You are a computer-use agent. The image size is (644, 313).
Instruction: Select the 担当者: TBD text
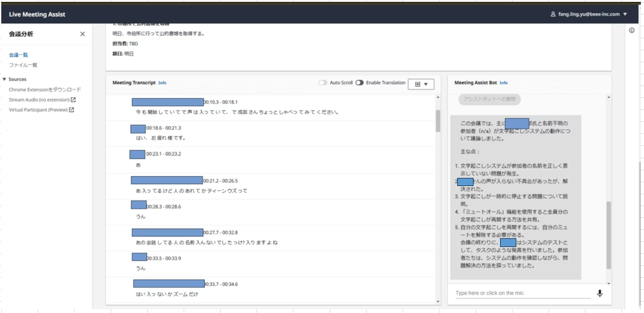click(x=125, y=43)
